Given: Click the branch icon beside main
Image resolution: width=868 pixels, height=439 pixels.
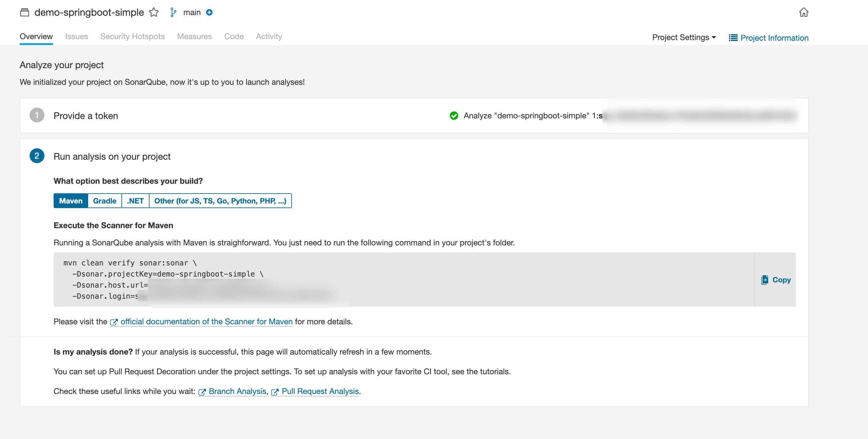Looking at the screenshot, I should 173,12.
